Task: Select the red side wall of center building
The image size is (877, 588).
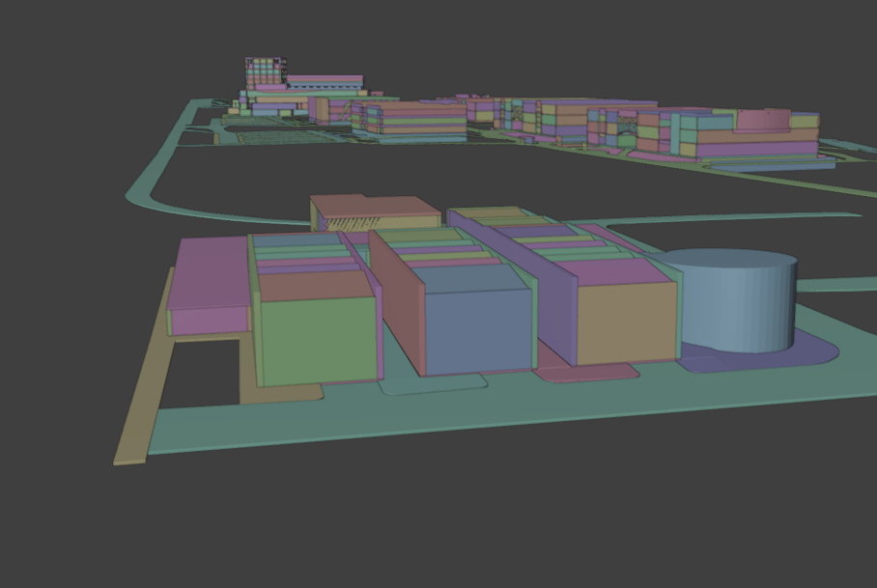Action: pos(396,299)
